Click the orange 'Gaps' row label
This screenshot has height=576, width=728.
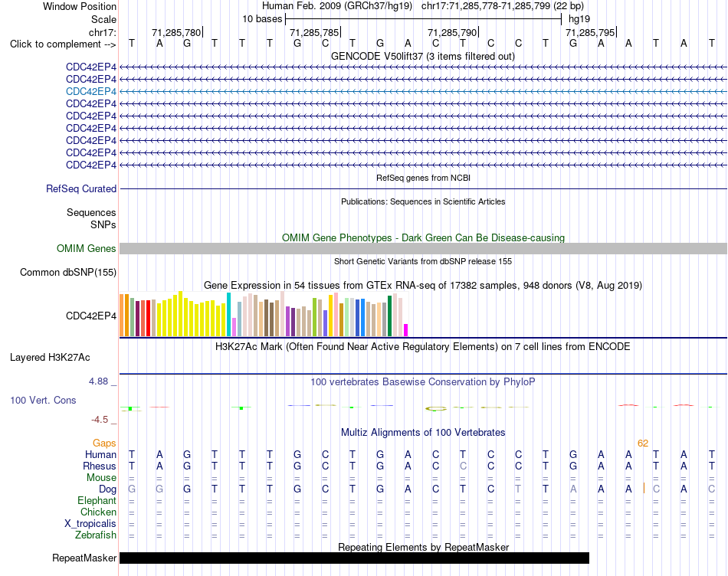(x=104, y=443)
